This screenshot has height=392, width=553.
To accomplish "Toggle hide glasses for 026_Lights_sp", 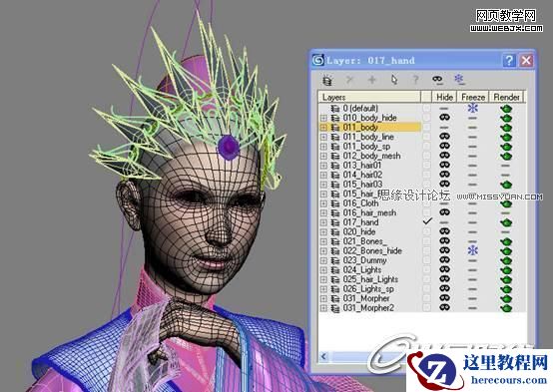I will click(445, 288).
